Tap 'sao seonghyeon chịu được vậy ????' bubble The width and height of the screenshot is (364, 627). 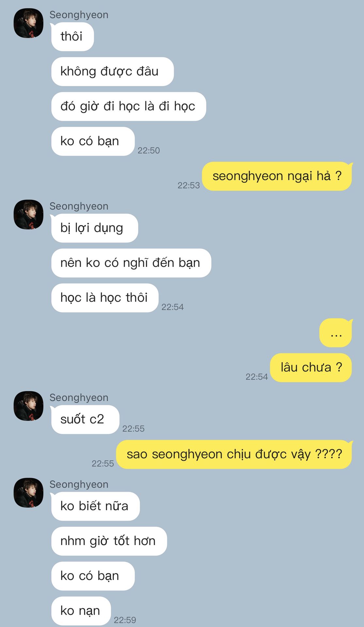(x=234, y=455)
